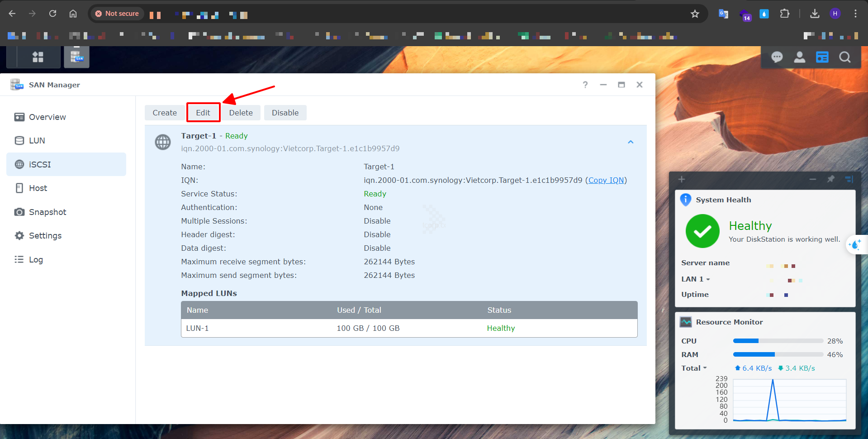The height and width of the screenshot is (439, 868).
Task: Open the Total network dropdown
Action: (x=694, y=368)
